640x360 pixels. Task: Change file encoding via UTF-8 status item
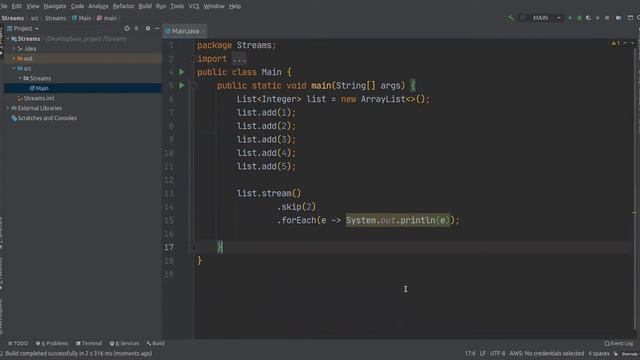498,353
